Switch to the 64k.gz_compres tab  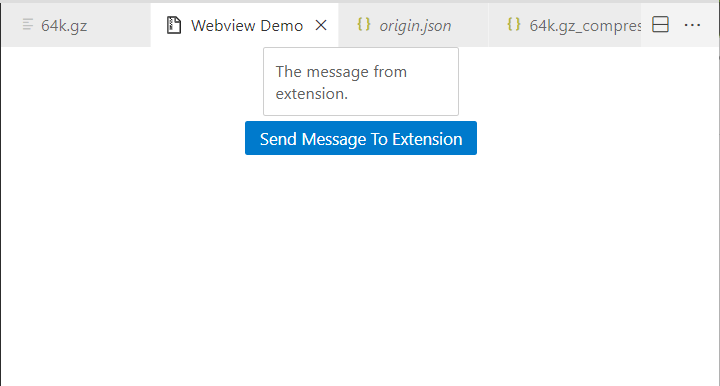coord(565,25)
